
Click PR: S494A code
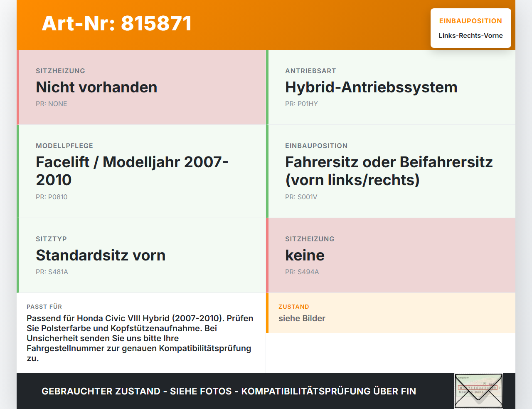[x=302, y=272]
